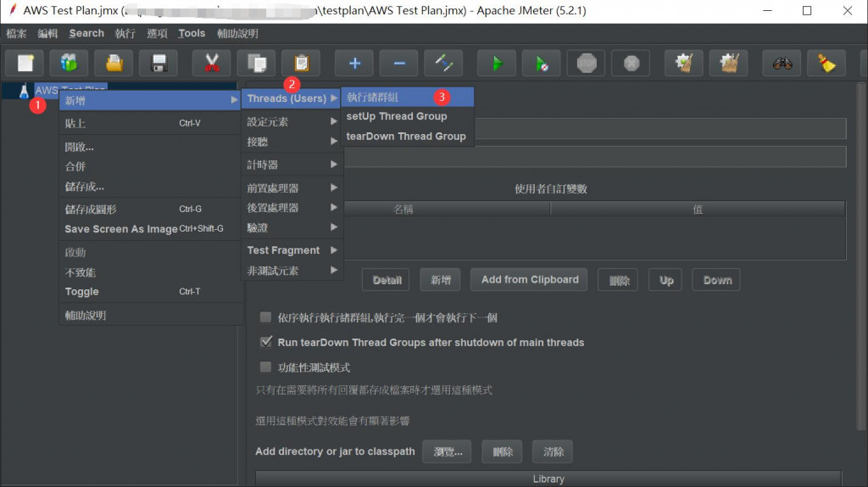The width and height of the screenshot is (868, 487).
Task: Expand the Test Fragment submenu
Action: [x=292, y=250]
